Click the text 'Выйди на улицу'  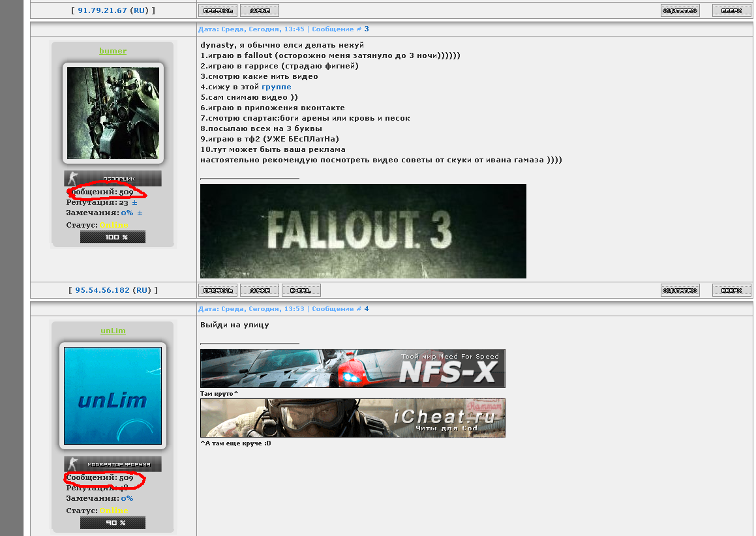click(235, 325)
